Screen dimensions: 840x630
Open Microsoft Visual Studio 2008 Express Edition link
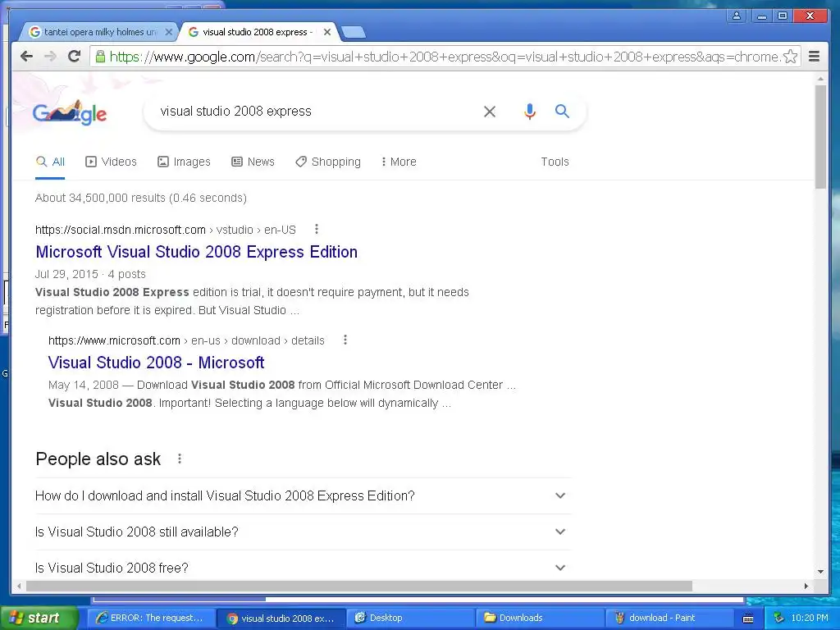click(x=197, y=252)
